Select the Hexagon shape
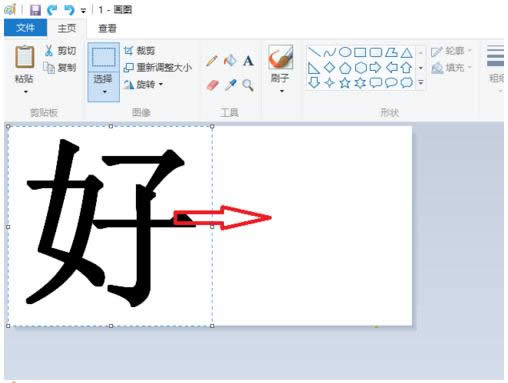 click(x=360, y=68)
